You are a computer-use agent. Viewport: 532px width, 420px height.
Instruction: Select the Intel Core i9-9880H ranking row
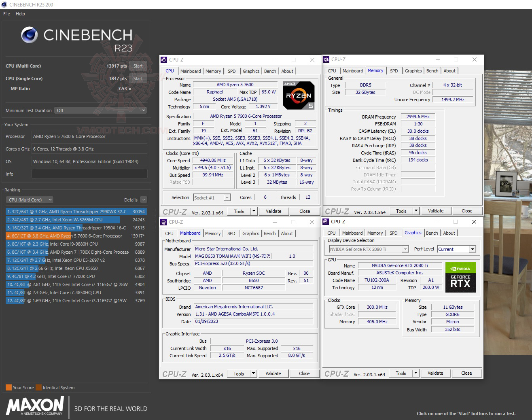pyautogui.click(x=76, y=244)
